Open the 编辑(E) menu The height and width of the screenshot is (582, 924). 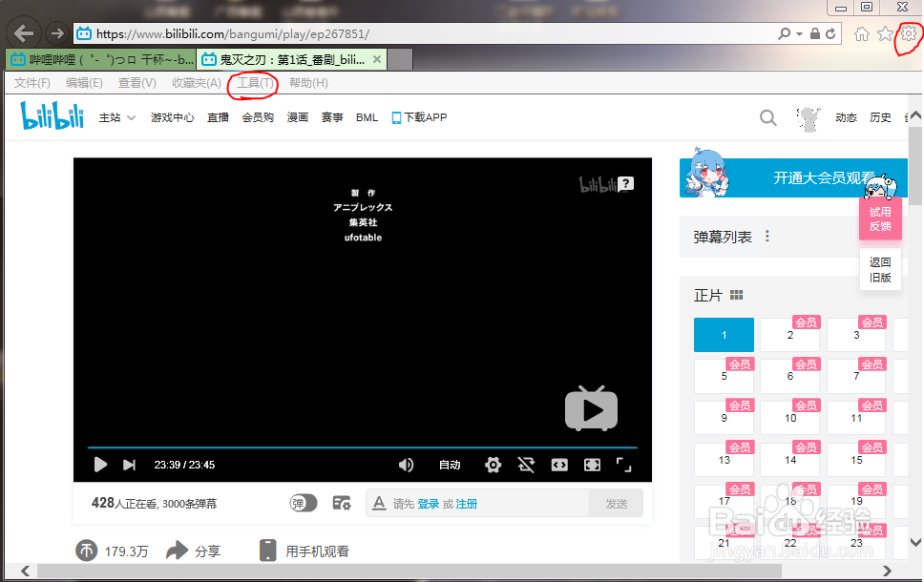[x=84, y=83]
